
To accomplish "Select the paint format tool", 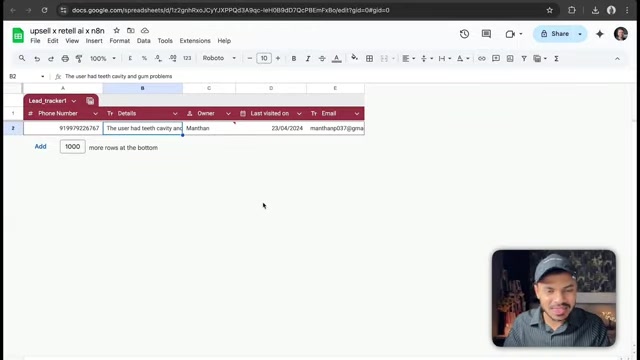I will (x=79, y=59).
